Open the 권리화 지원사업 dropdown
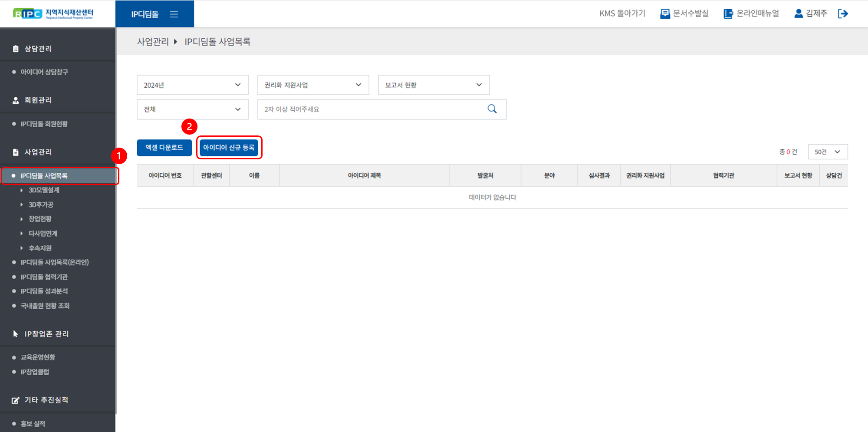Viewport: 868px width, 432px height. [313, 85]
